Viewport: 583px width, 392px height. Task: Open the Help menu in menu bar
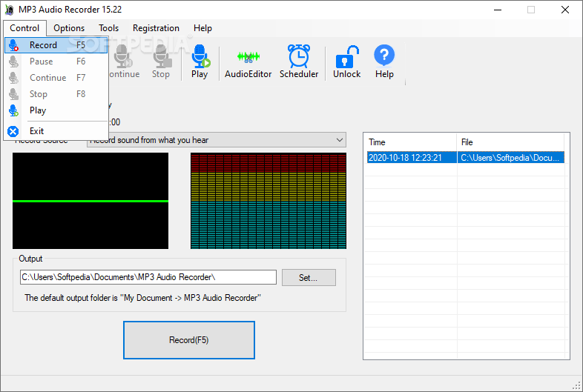point(202,28)
